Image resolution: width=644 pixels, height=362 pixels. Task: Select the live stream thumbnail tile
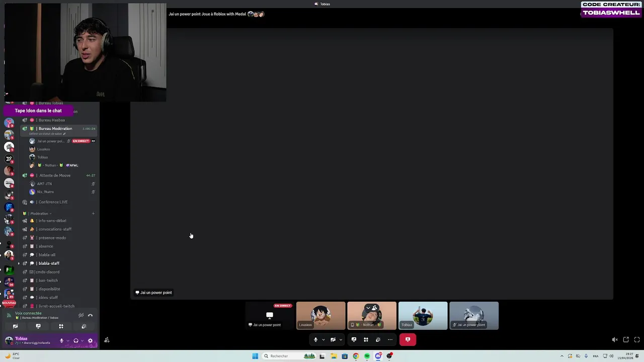point(270,316)
